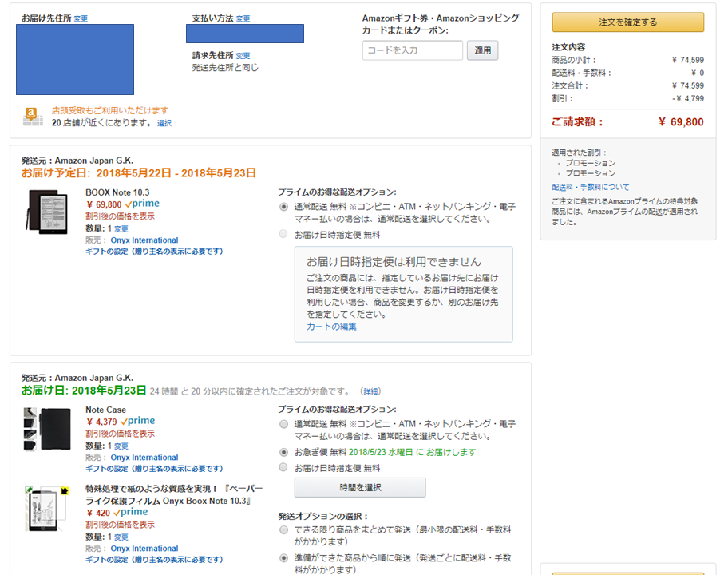
Task: Click the prime badge beside ¥ 4,379
Action: 138,421
